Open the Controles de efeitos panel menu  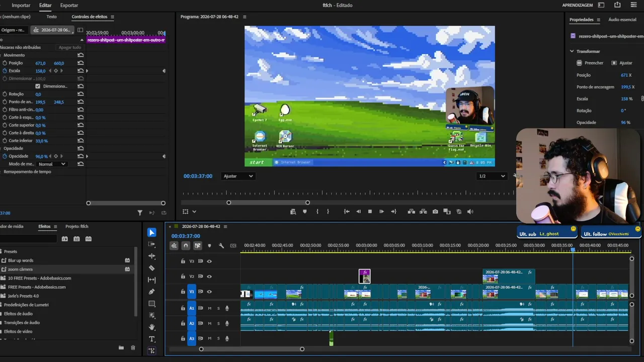[x=112, y=17]
